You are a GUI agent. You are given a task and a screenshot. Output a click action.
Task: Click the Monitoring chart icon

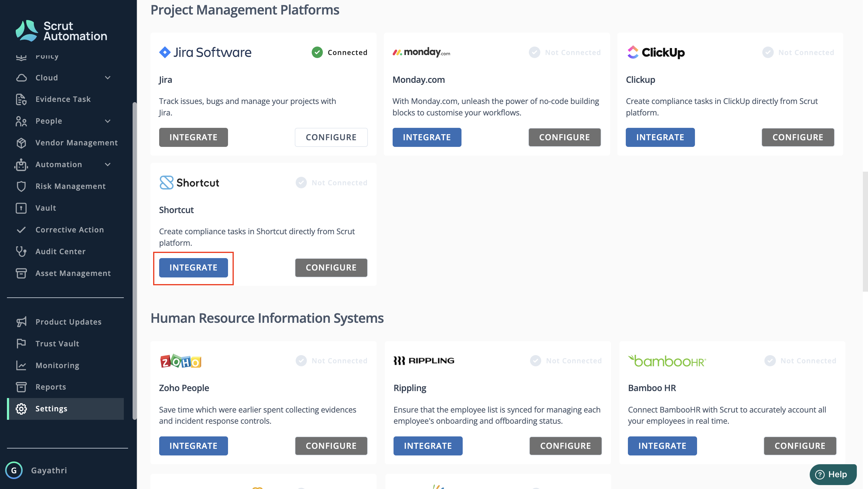21,365
